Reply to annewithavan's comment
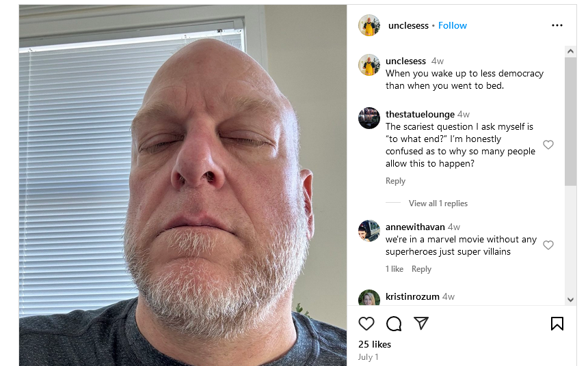Viewport: 588px width, 366px height. [421, 269]
